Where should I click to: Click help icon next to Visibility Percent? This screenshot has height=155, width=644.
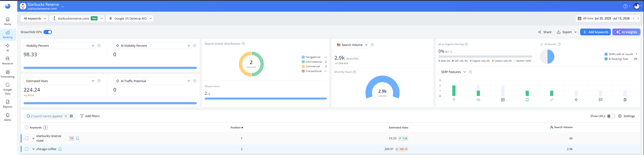point(99,46)
